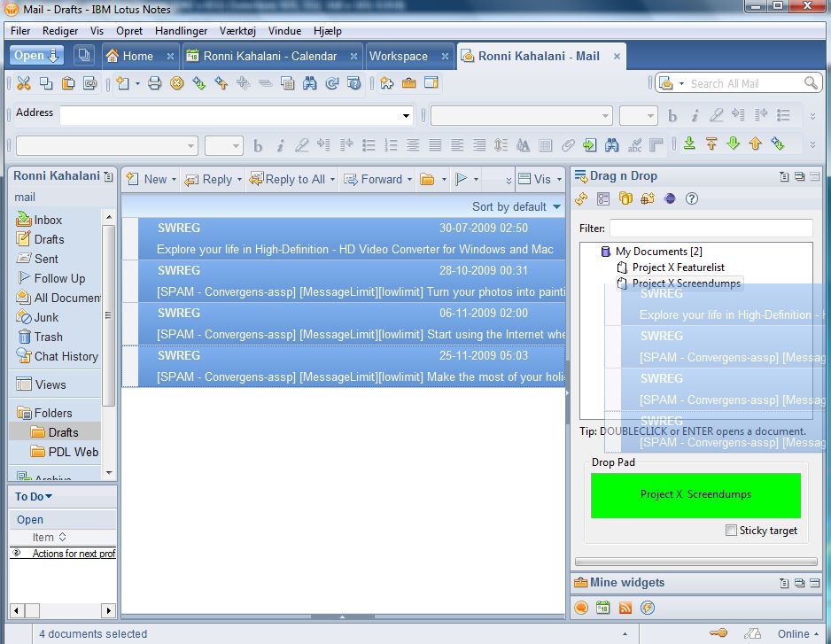Click the green Project X Screendumps drop pad
The width and height of the screenshot is (831, 644).
[x=695, y=495]
